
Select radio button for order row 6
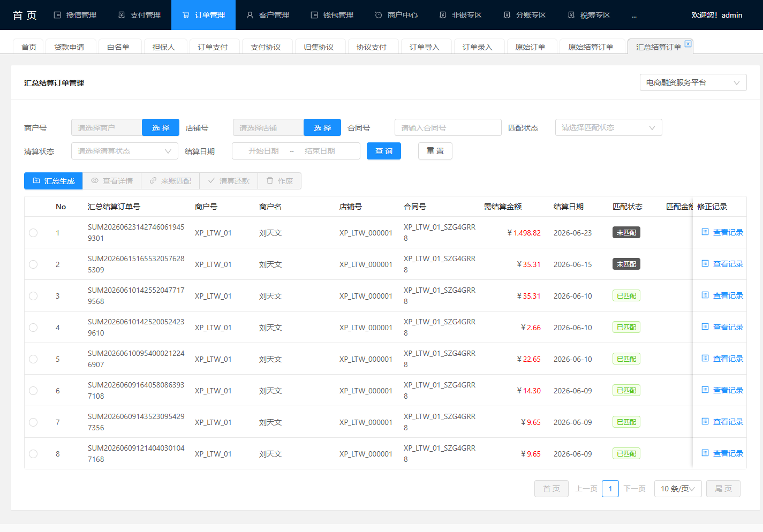coord(33,391)
